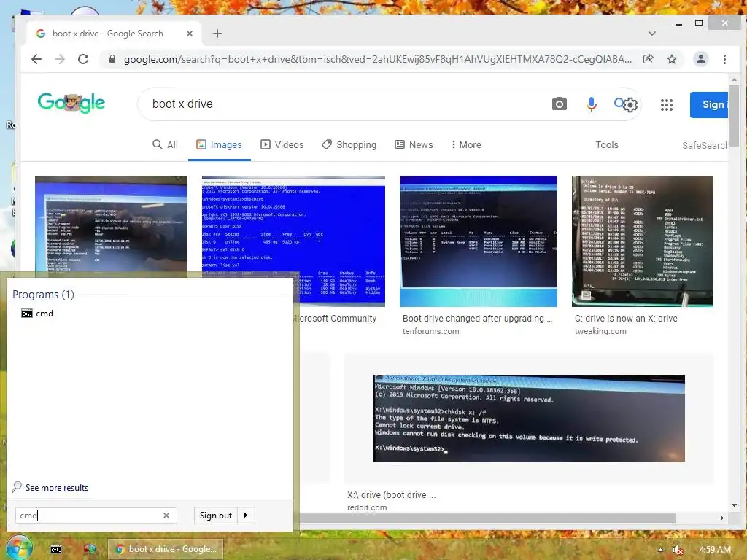This screenshot has height=560, width=747.
Task: Click the muted volume tray icon
Action: (678, 550)
